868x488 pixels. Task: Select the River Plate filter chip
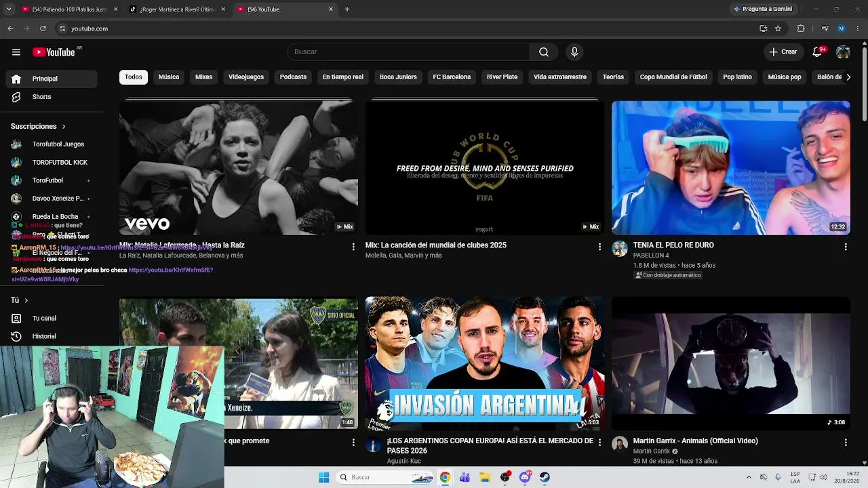[502, 77]
